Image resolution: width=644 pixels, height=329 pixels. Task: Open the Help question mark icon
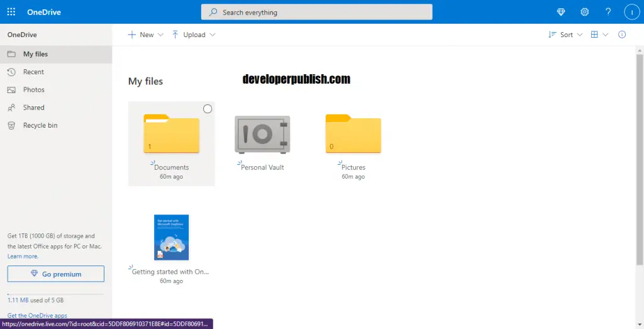(x=608, y=12)
